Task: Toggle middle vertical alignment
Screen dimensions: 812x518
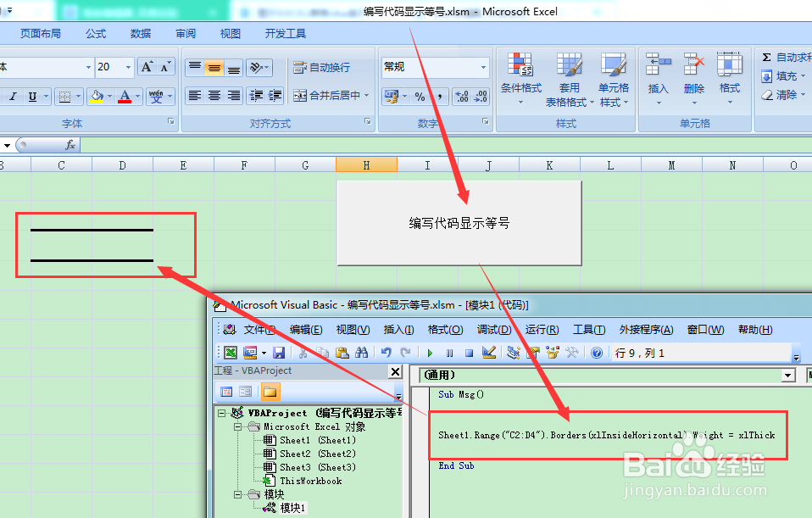Action: (214, 67)
